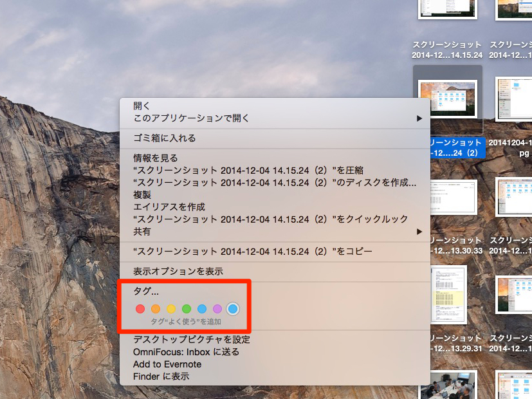The height and width of the screenshot is (399, 532).
Task: Click desktop file label 2014-12...14.15.24
Action: (447, 50)
